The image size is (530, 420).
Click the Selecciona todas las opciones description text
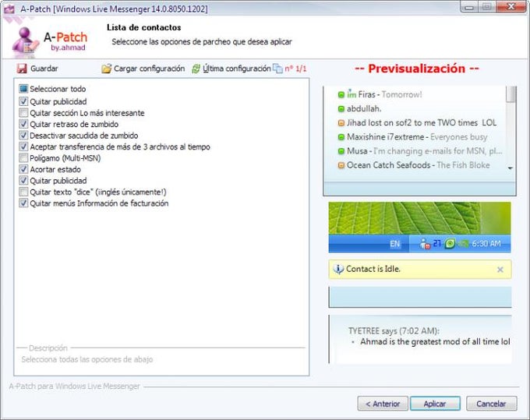(x=87, y=359)
